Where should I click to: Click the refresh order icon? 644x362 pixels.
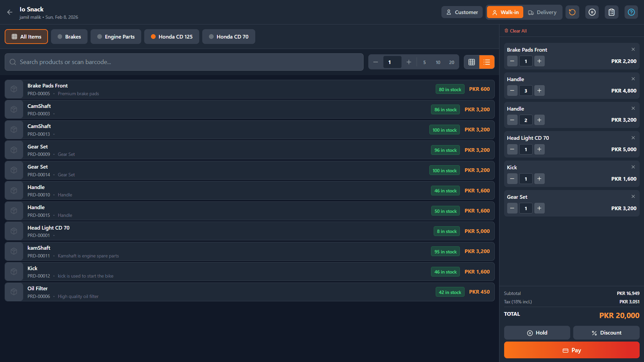(572, 12)
